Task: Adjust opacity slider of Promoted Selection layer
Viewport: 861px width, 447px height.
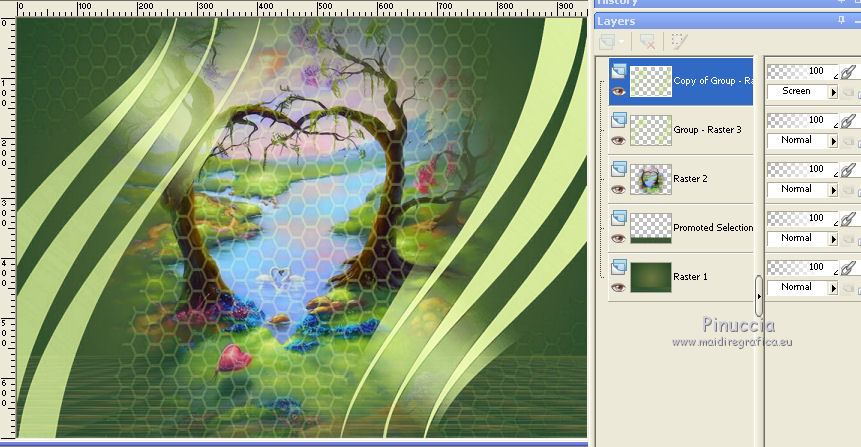Action: tap(803, 218)
